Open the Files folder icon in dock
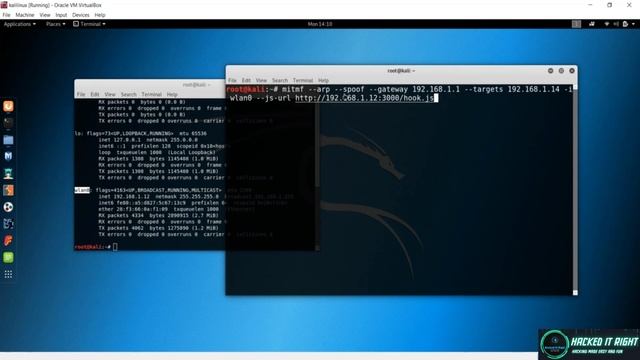The image size is (640, 360). [8, 140]
